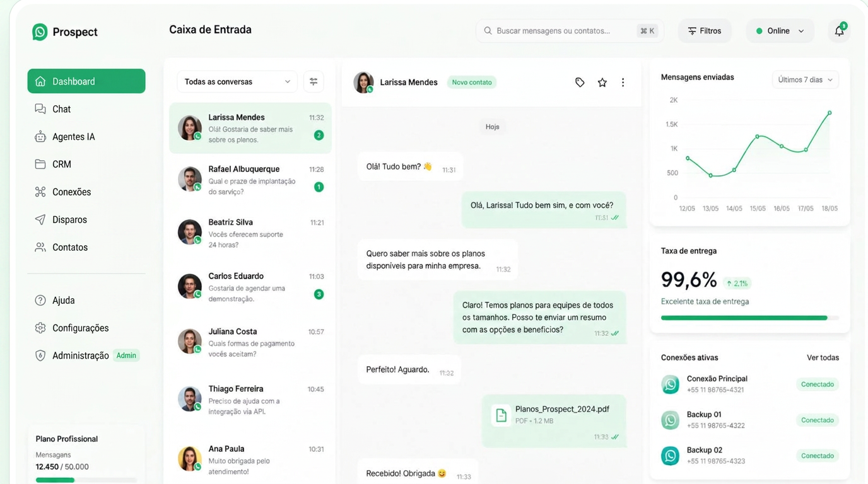Viewport: 868px width, 484px height.
Task: Click the conversation filter sliders icon
Action: coord(314,82)
